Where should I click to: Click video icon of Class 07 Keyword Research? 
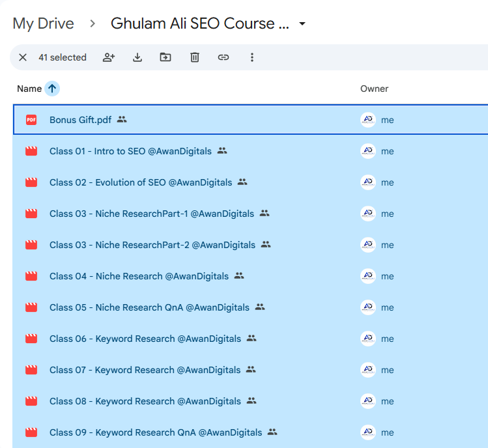coord(31,370)
